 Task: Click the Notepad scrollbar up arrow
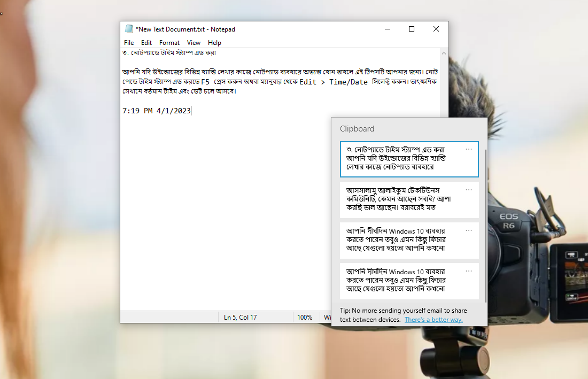click(x=444, y=53)
